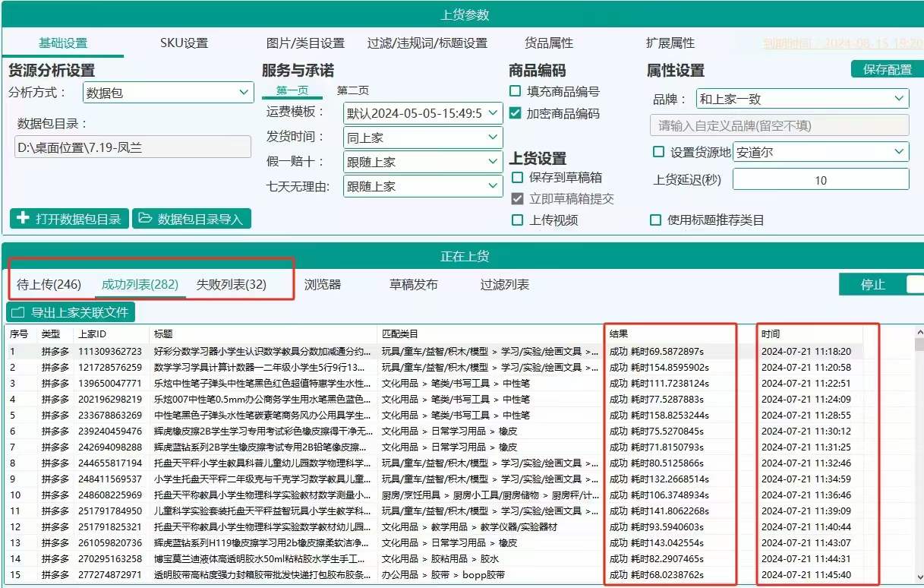Image resolution: width=924 pixels, height=588 pixels.
Task: Go to the 第二页 service tab
Action: click(353, 90)
